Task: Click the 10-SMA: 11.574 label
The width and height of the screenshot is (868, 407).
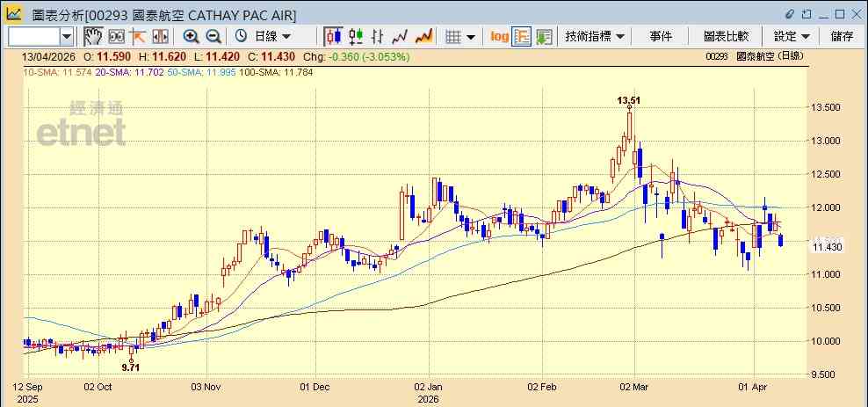Action: click(x=57, y=72)
